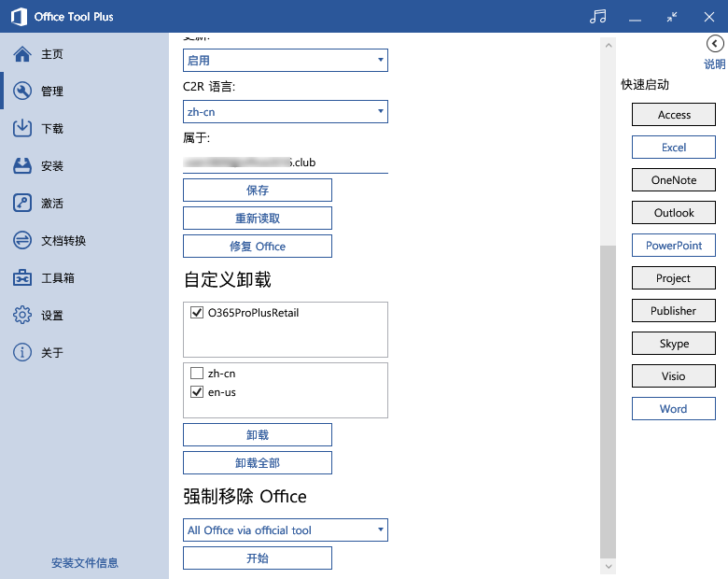Screen dimensions: 728x579
Task: Check the zh-cn language checkbox
Action: tap(197, 373)
